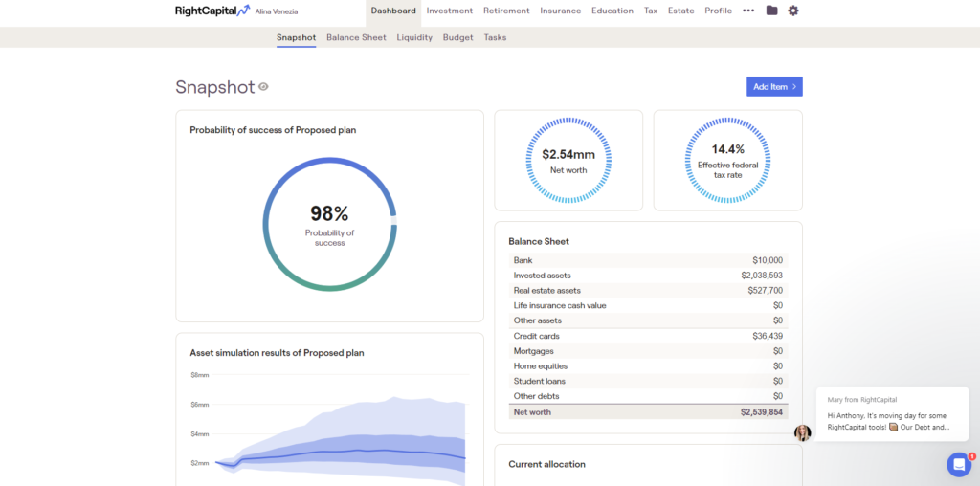Image resolution: width=980 pixels, height=486 pixels.
Task: Toggle the eye icon beside Snapshot title
Action: click(263, 87)
